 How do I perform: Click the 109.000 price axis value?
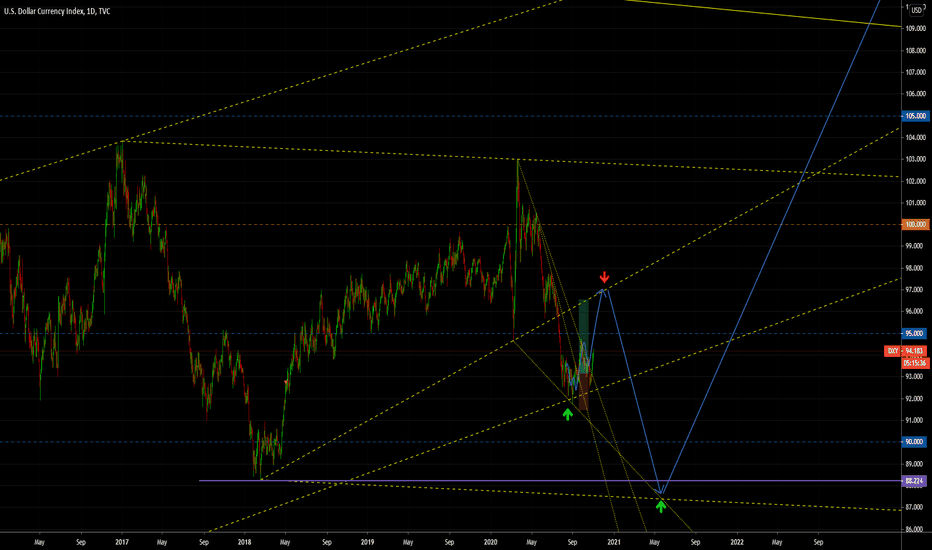[x=915, y=29]
